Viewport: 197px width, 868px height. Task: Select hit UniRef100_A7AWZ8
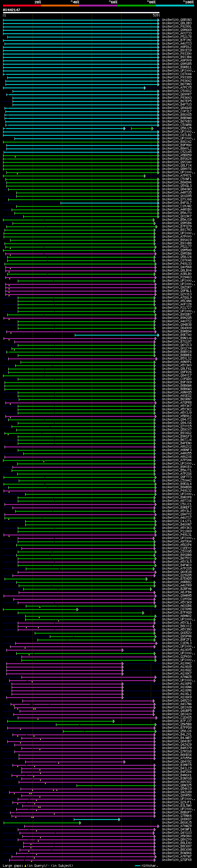click(177, 677)
